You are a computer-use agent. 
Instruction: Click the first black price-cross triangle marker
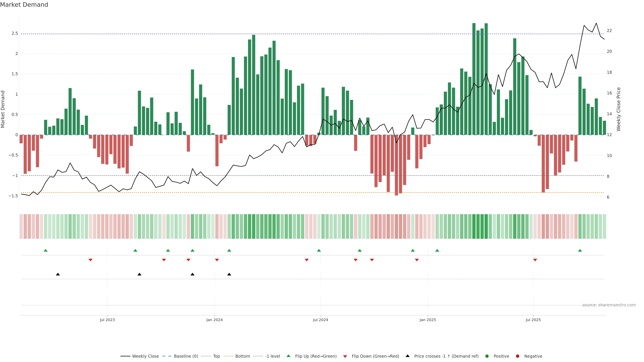click(x=58, y=274)
